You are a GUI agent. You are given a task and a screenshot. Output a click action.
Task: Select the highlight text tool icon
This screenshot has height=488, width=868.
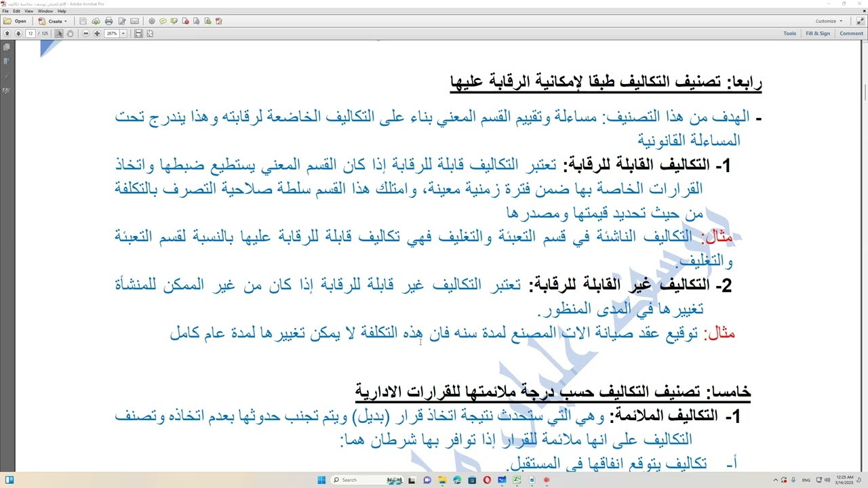coord(174,21)
